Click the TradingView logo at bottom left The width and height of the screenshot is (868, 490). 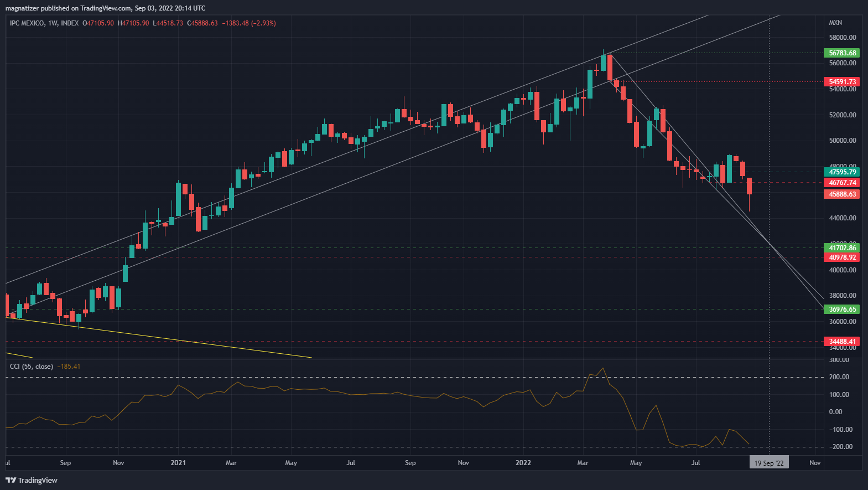coord(32,480)
